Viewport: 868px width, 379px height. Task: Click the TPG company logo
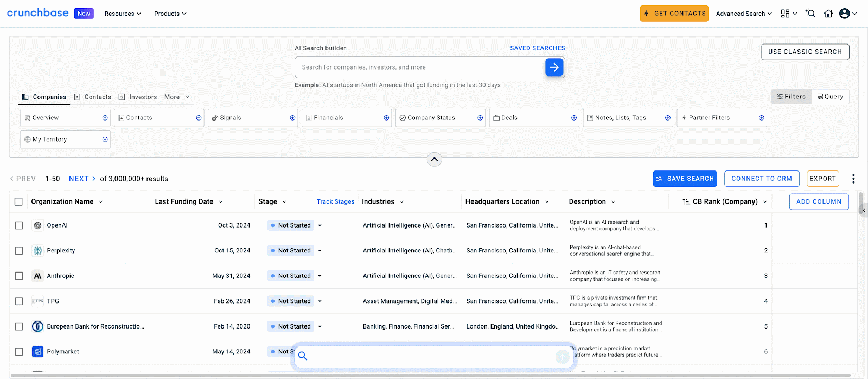(x=37, y=301)
